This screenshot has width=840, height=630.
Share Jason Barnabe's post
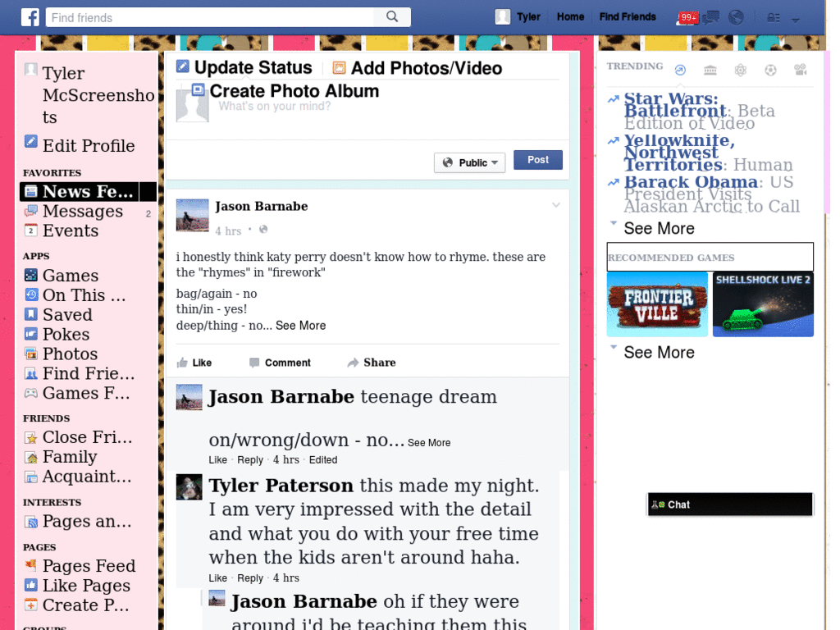pyautogui.click(x=372, y=363)
